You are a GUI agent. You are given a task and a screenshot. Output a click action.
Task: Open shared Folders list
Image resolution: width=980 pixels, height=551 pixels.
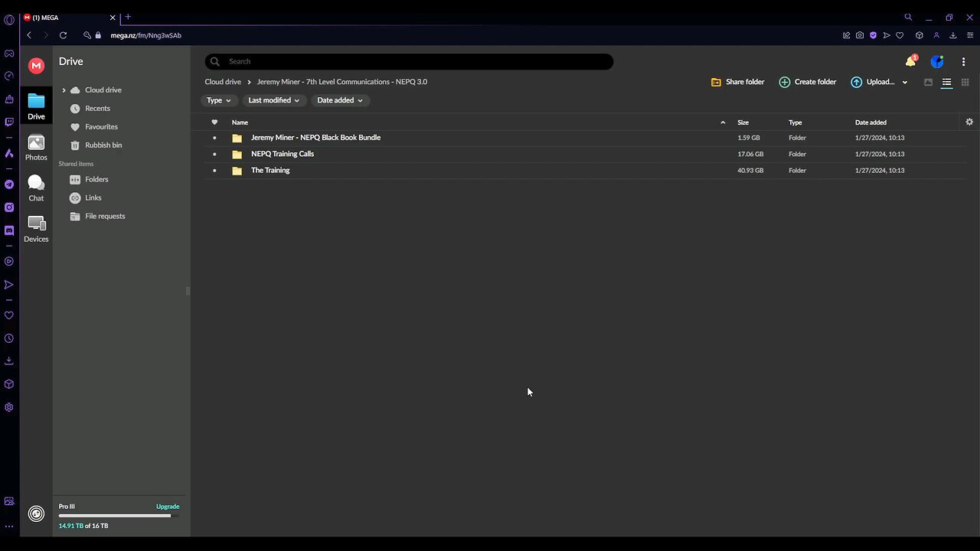tap(96, 180)
